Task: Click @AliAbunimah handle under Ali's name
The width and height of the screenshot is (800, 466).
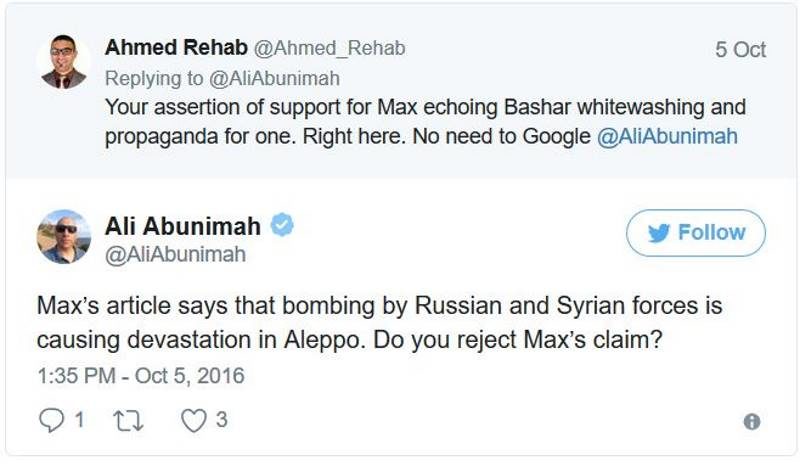Action: [x=176, y=254]
